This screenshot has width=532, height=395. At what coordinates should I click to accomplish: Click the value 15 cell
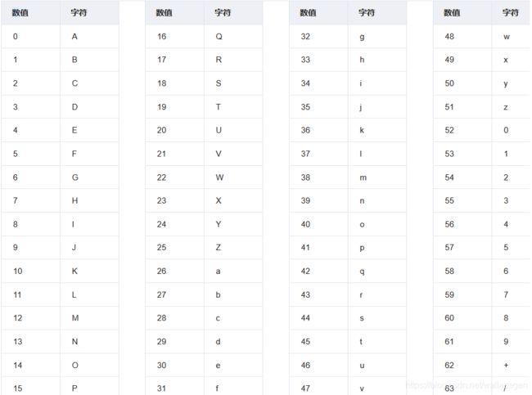30,387
